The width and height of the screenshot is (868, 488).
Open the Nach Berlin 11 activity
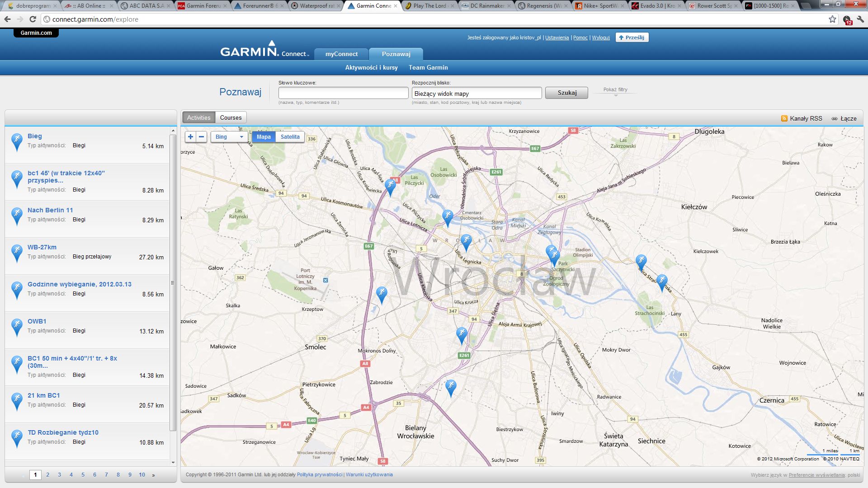(50, 210)
